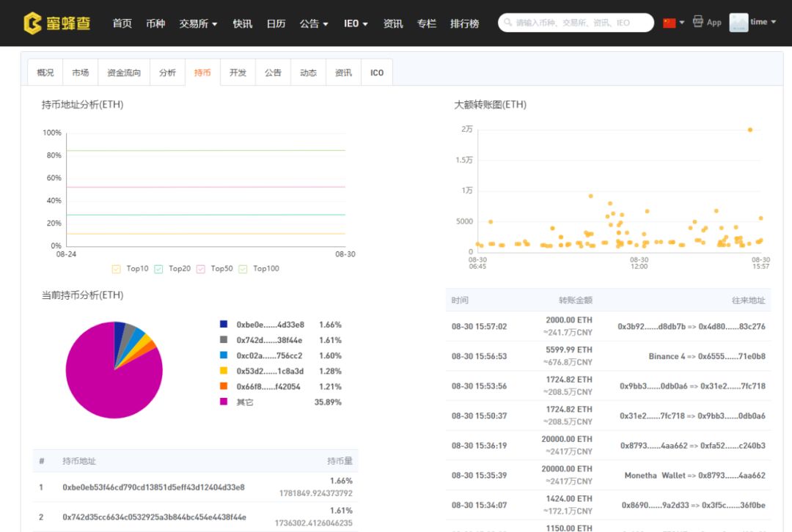
Task: Switch to the 分析 tab
Action: click(x=167, y=73)
